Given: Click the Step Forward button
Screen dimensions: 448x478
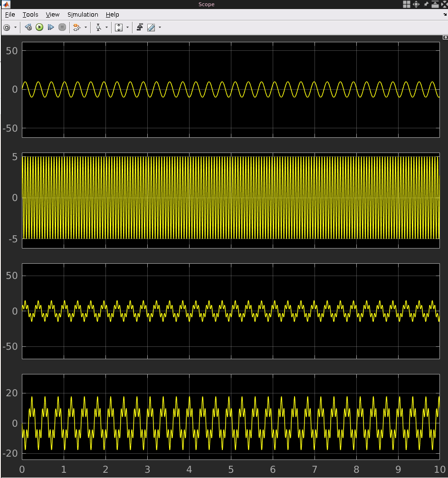Looking at the screenshot, I should coord(51,28).
